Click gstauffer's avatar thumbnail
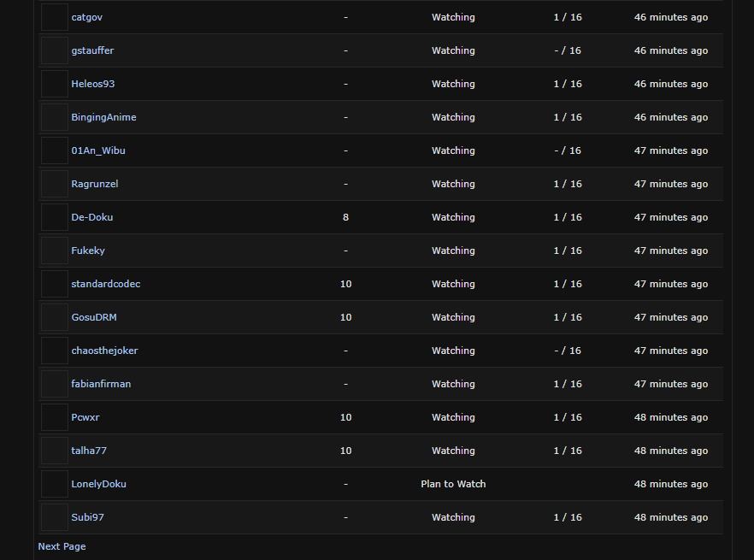This screenshot has width=754, height=560. (x=55, y=50)
